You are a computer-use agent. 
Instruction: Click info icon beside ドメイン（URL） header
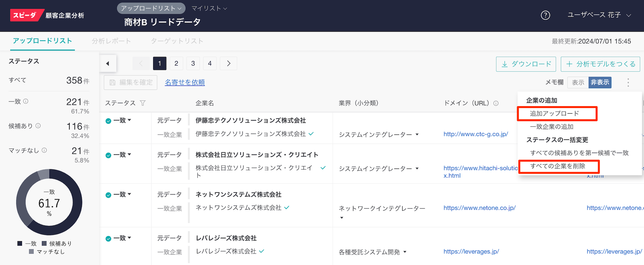coord(496,103)
